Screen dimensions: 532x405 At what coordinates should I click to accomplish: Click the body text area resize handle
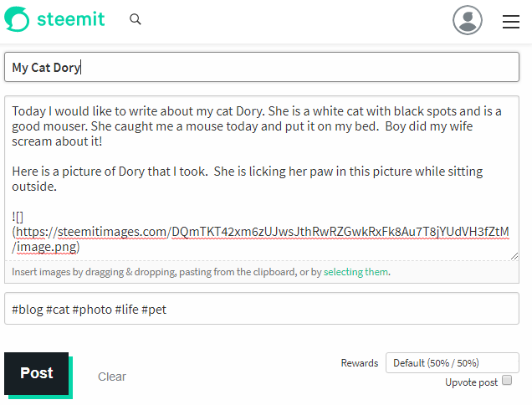(514, 255)
